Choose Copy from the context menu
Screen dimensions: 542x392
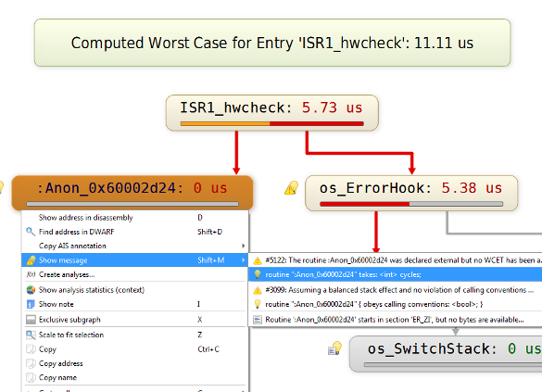point(135,349)
